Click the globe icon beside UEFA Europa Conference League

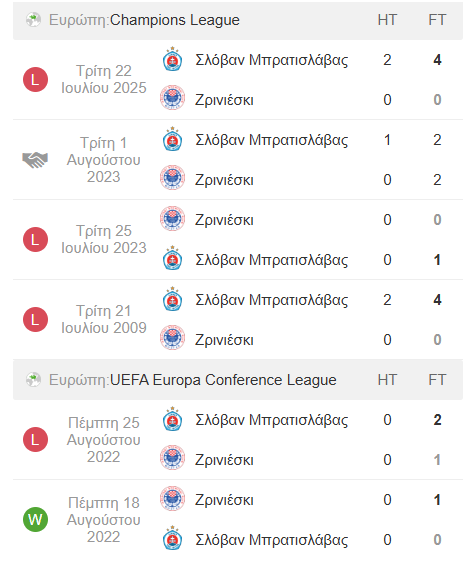[34, 380]
